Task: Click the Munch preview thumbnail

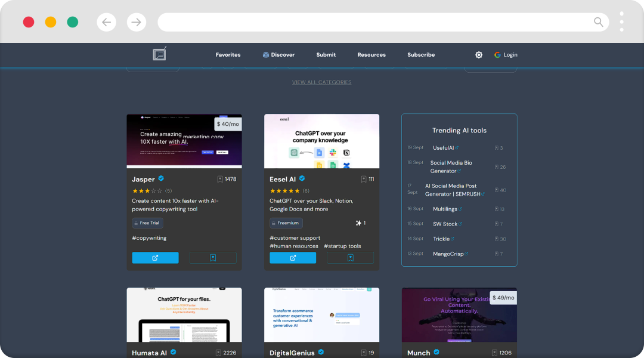Action: click(x=459, y=315)
